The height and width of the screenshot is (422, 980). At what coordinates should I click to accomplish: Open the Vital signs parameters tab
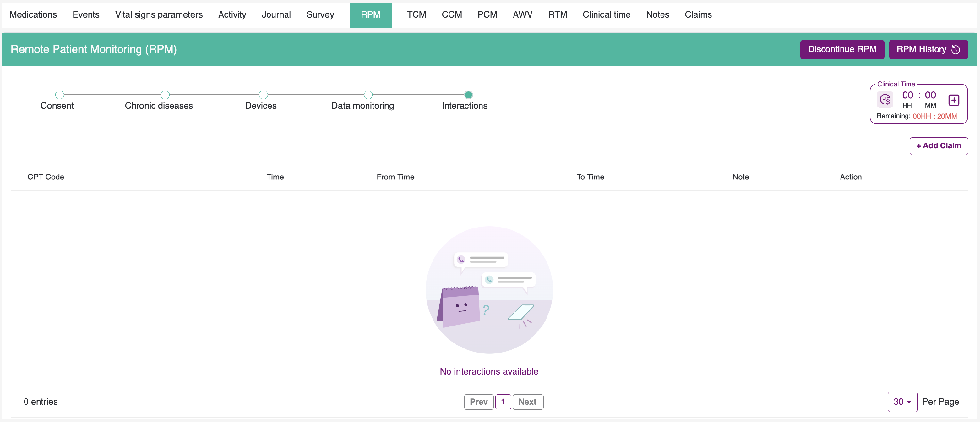coord(159,14)
